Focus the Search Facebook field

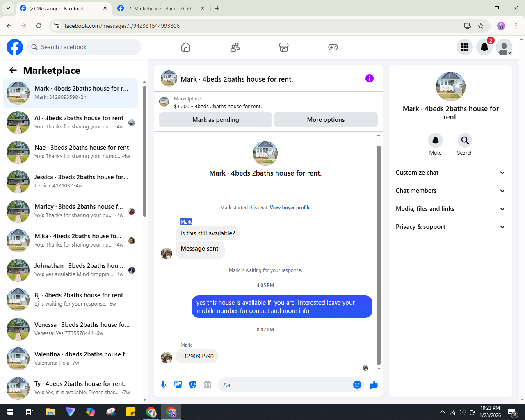(x=84, y=47)
